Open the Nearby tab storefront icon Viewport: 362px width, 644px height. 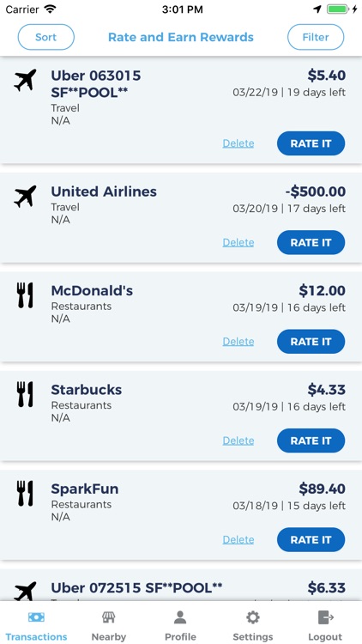tap(108, 617)
